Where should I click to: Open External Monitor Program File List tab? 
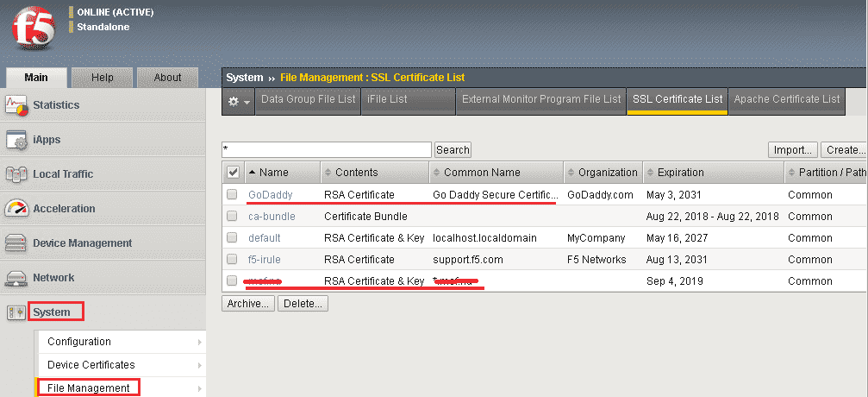541,102
